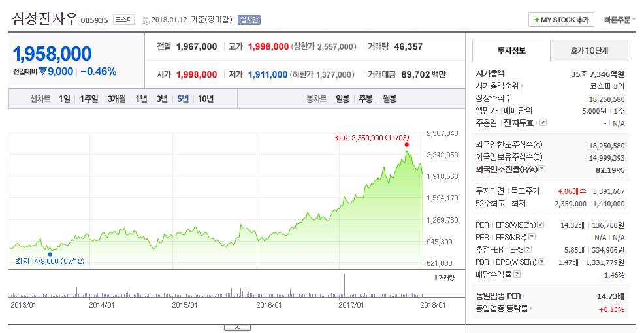644x333 pixels.
Task: Click the 전일 value 1,967,000
Action: coord(197,47)
